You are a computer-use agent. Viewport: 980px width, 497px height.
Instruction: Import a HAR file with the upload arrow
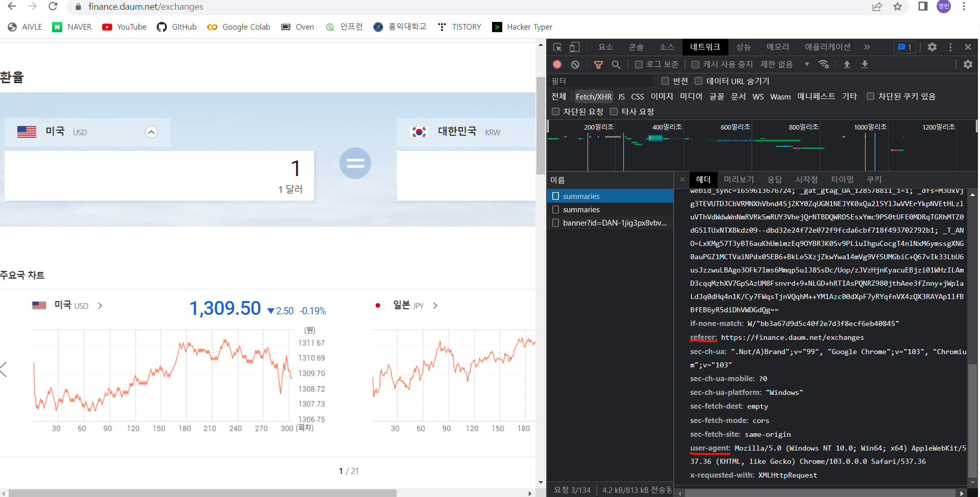847,64
